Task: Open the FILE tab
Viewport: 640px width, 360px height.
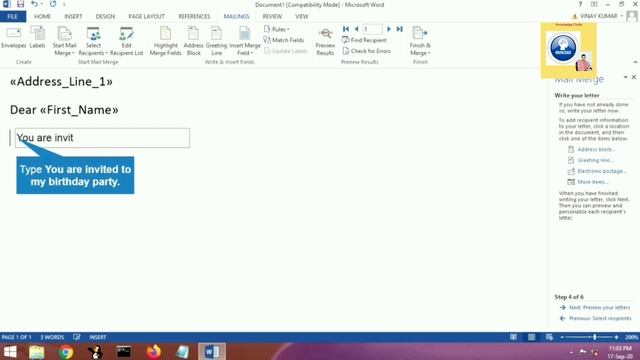Action: pyautogui.click(x=13, y=16)
